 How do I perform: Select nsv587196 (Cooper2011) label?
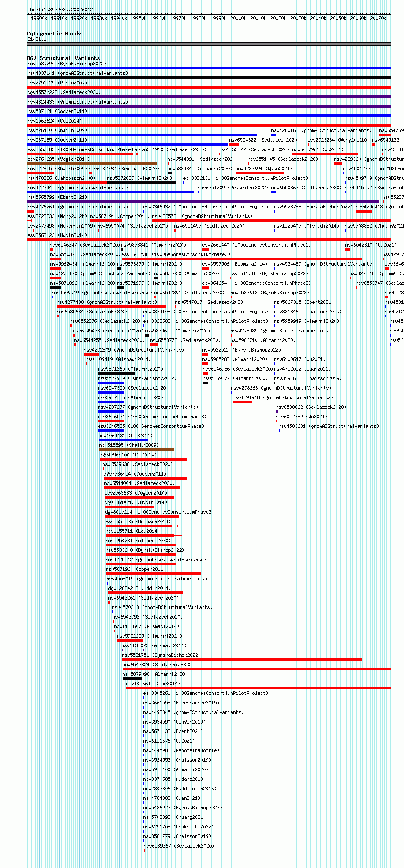[136, 569]
